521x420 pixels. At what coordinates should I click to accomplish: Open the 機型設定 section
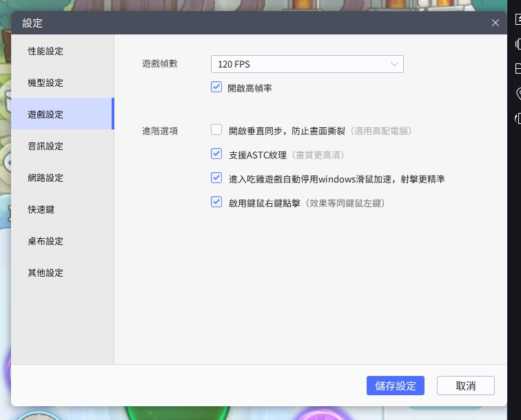63,83
